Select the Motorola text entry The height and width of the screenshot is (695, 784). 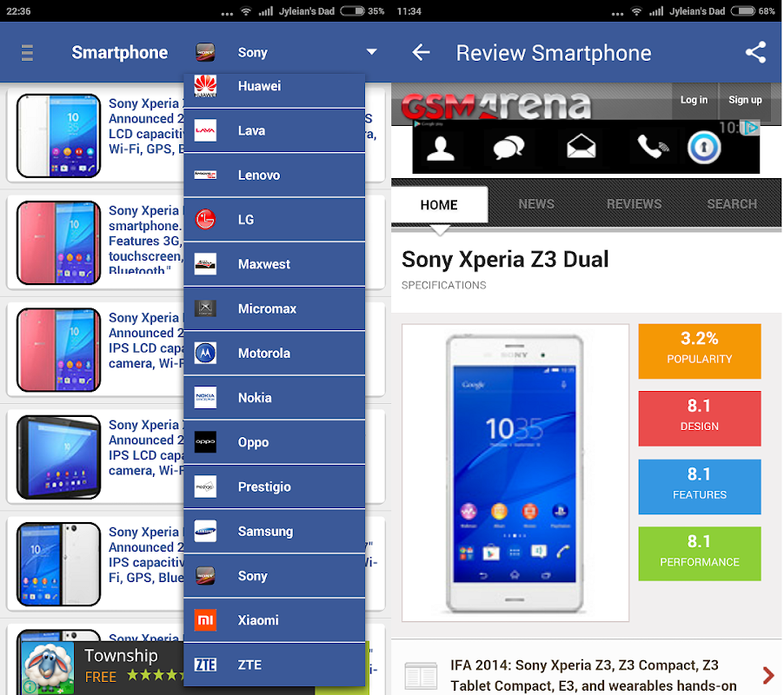[x=264, y=354]
